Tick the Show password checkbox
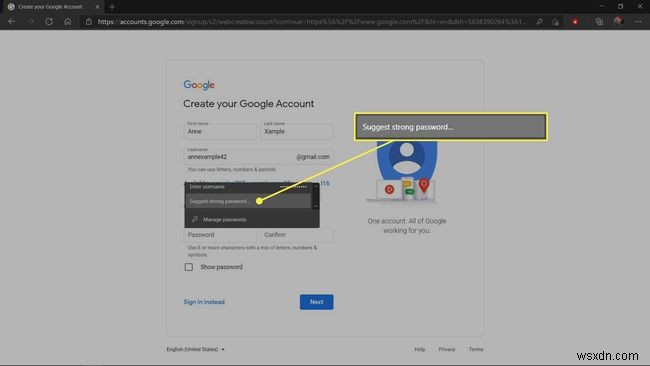650x366 pixels. (x=189, y=267)
